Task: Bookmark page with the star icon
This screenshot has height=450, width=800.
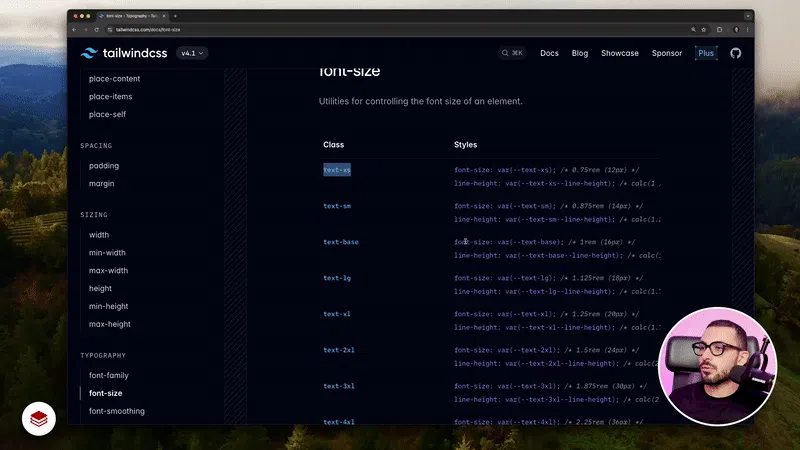Action: [x=704, y=30]
